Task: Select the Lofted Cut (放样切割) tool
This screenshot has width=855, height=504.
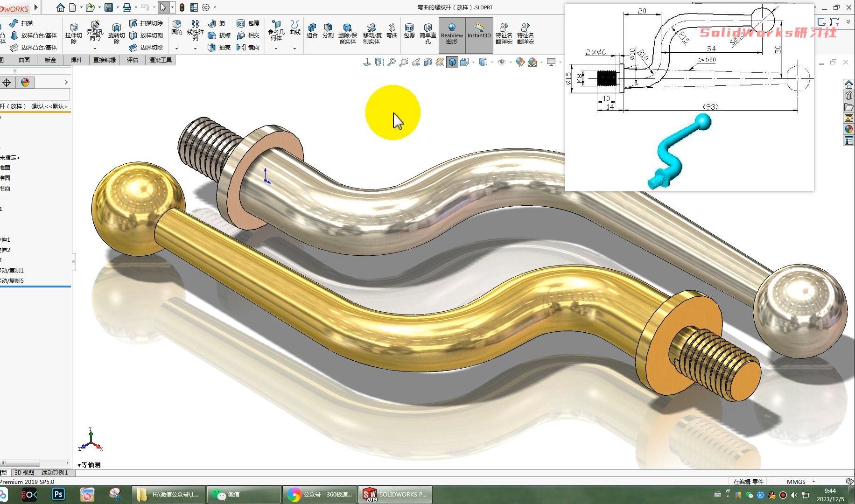Action: (x=146, y=35)
